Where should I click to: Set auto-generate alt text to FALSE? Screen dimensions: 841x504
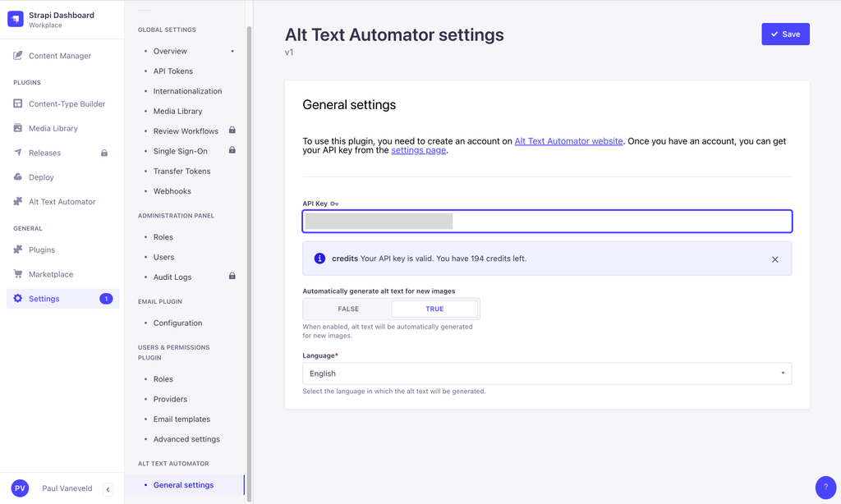click(348, 309)
